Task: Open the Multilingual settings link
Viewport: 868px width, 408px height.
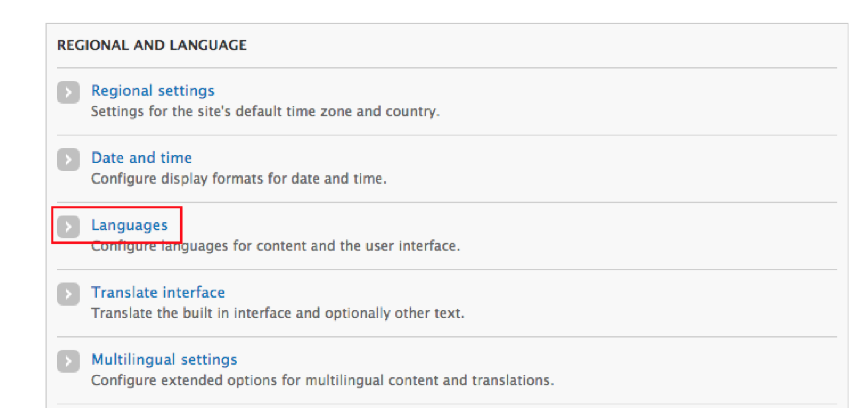Action: pyautogui.click(x=164, y=360)
